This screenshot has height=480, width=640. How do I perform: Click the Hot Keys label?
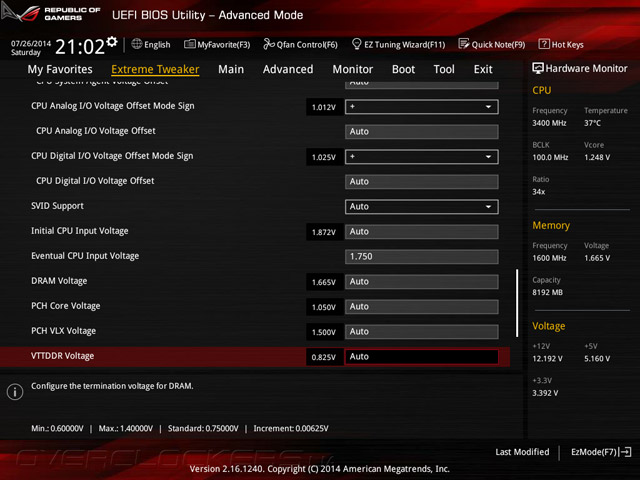pyautogui.click(x=567, y=44)
